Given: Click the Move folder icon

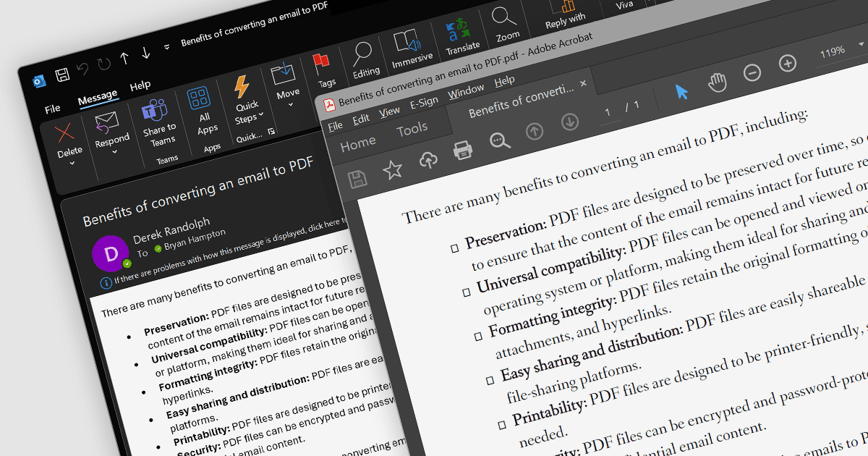Looking at the screenshot, I should [x=283, y=74].
